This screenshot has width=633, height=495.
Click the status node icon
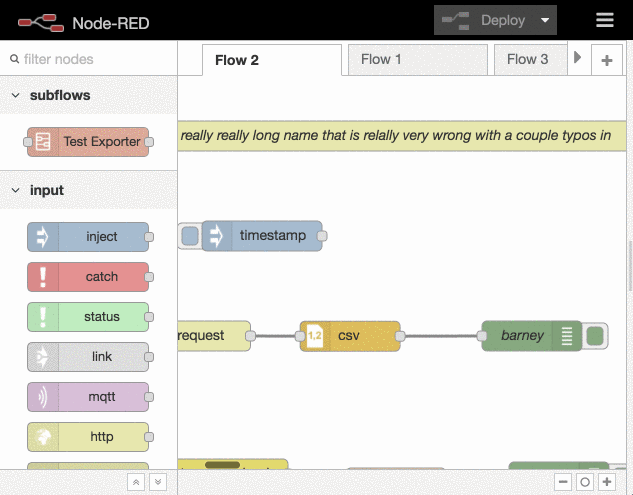coord(43,317)
